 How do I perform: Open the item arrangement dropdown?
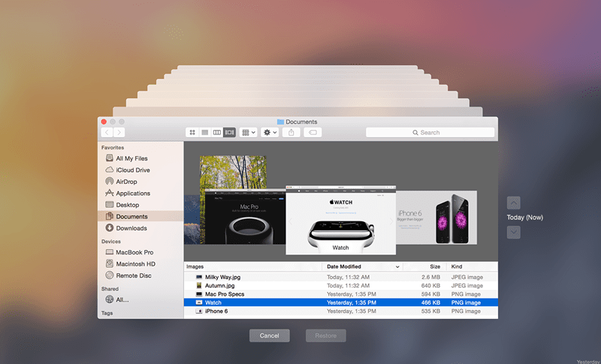(249, 132)
